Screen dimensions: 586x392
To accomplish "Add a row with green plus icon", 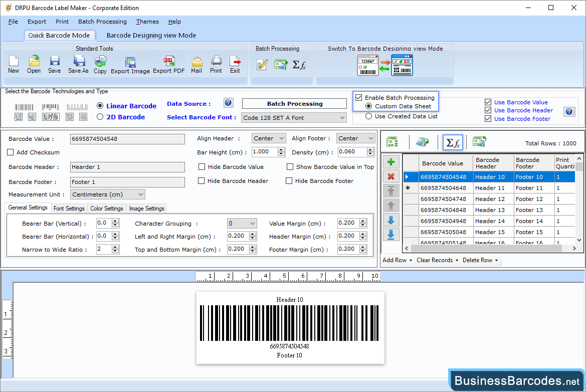I will [391, 162].
